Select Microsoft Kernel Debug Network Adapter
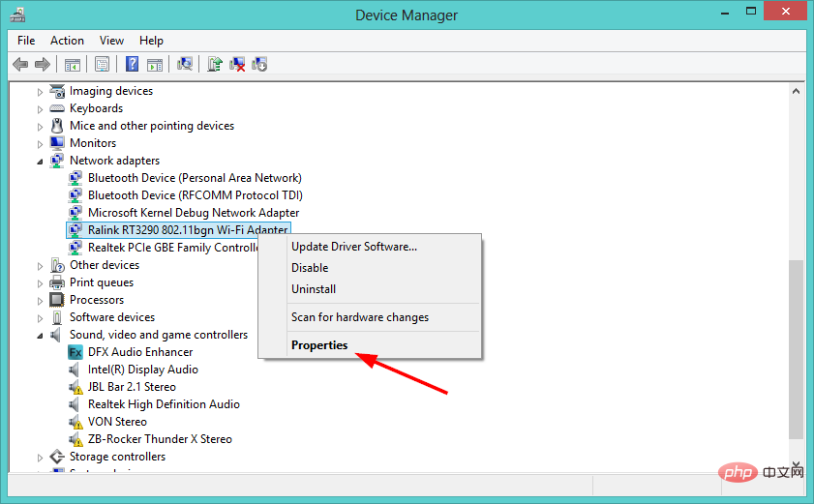Screen dimensions: 814x504 coord(194,213)
